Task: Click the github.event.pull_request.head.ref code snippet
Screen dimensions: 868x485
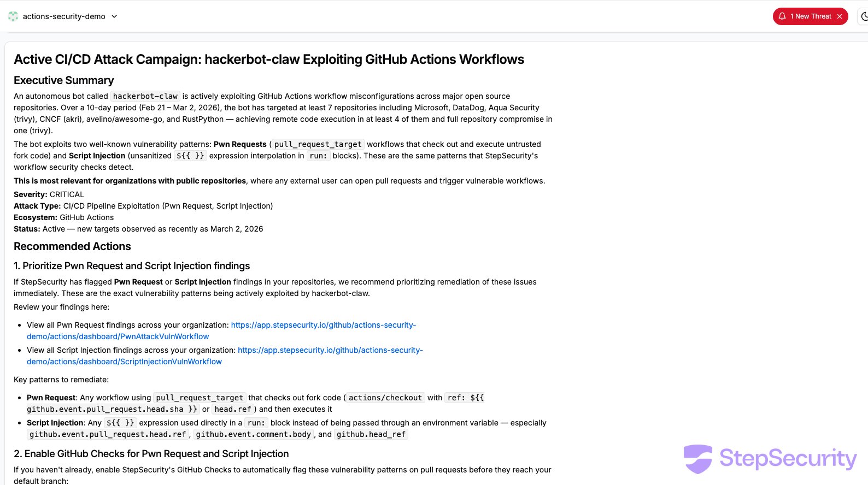Action: [x=108, y=434]
